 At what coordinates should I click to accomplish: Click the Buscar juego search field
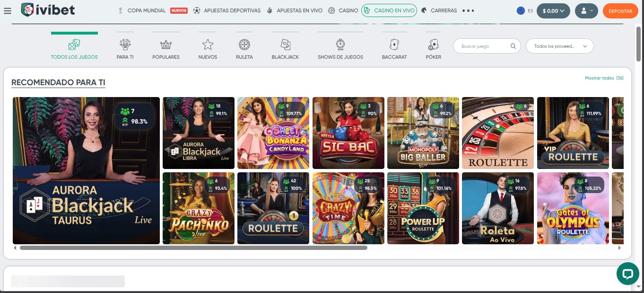[487, 46]
